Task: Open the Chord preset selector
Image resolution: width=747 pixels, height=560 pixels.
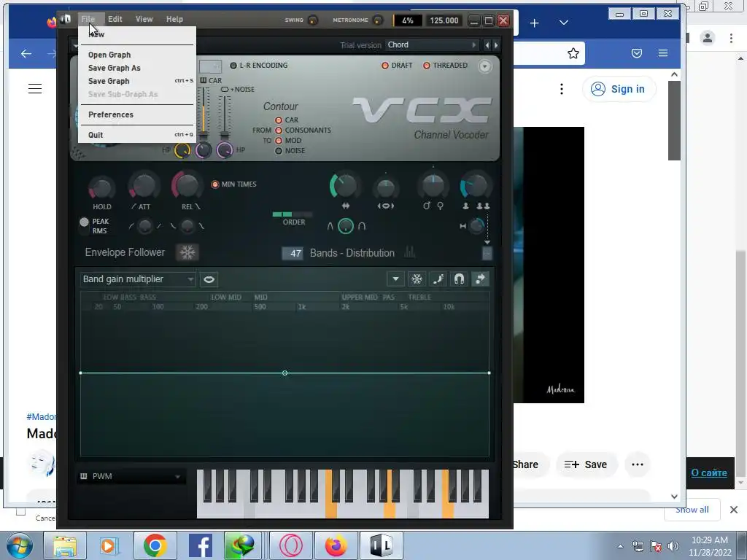Action: pos(432,44)
